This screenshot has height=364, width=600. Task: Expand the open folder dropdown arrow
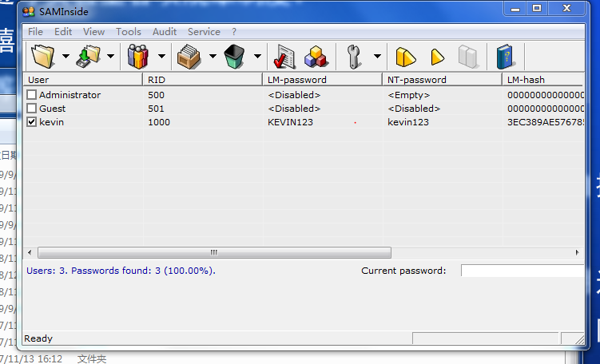point(66,57)
